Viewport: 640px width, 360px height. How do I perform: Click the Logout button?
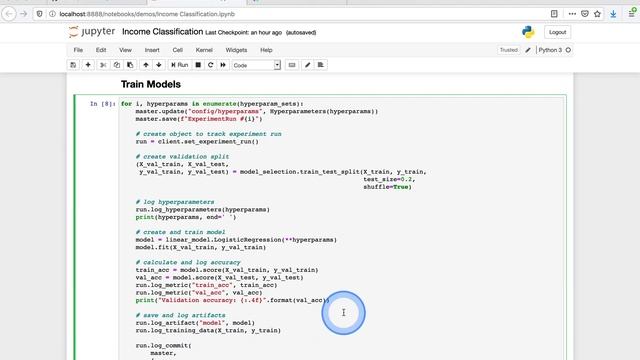pos(557,32)
